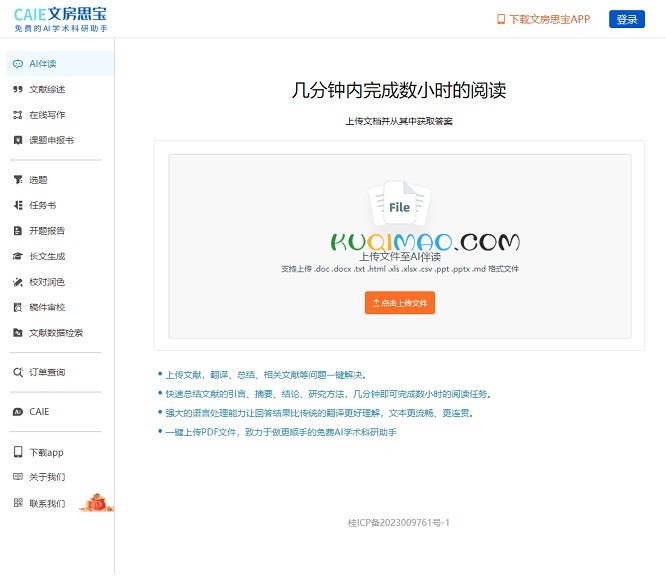Click 点击上传文件 orange upload button
Image resolution: width=666 pixels, height=582 pixels.
[x=400, y=303]
